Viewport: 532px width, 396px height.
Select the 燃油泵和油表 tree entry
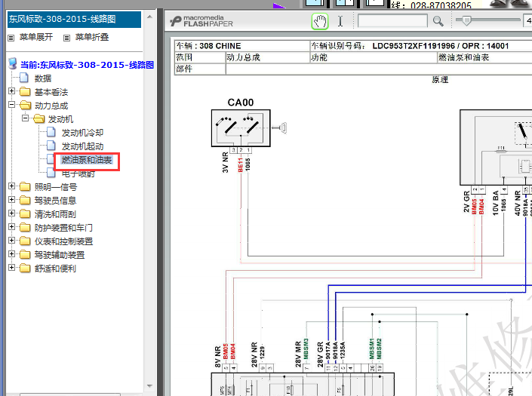[87, 160]
